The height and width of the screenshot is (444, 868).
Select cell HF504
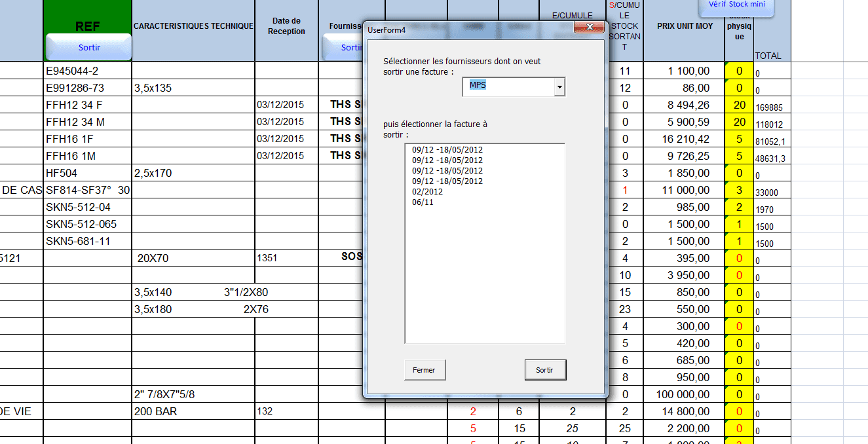(x=88, y=173)
